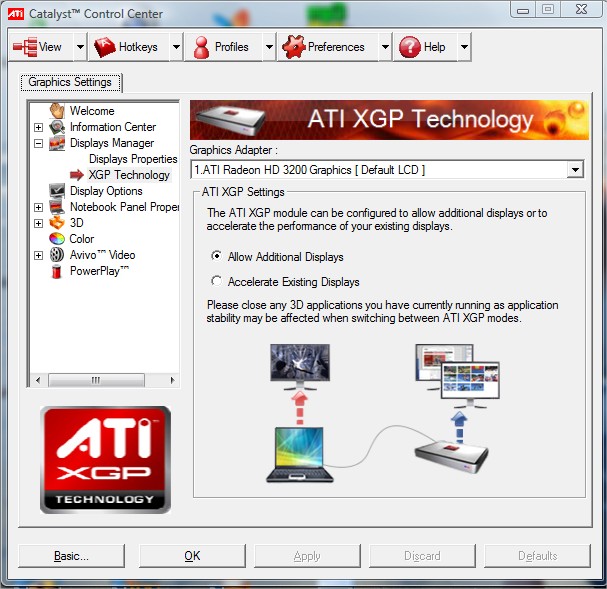
Task: Click the dual monitors illustration
Action: coord(458,376)
